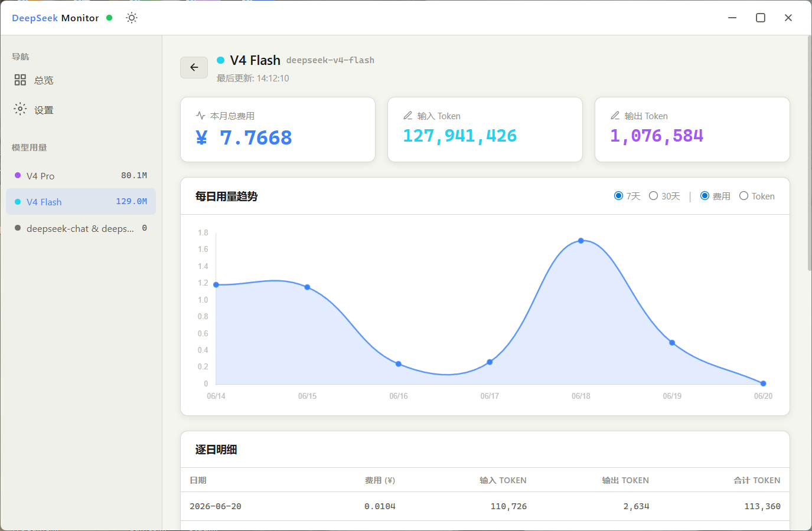Viewport: 812px width, 531px height.
Task: Select V4 Pro model in sidebar
Action: 81,176
